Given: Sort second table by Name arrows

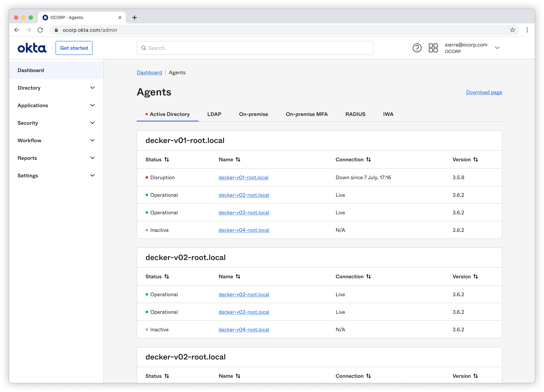Looking at the screenshot, I should point(238,277).
